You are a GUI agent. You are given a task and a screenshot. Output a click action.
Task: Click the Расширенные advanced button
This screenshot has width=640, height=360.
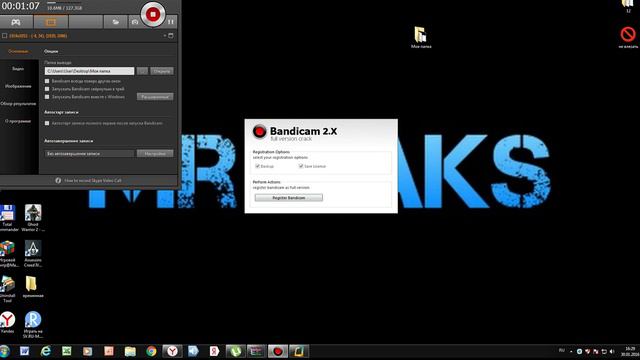point(155,97)
